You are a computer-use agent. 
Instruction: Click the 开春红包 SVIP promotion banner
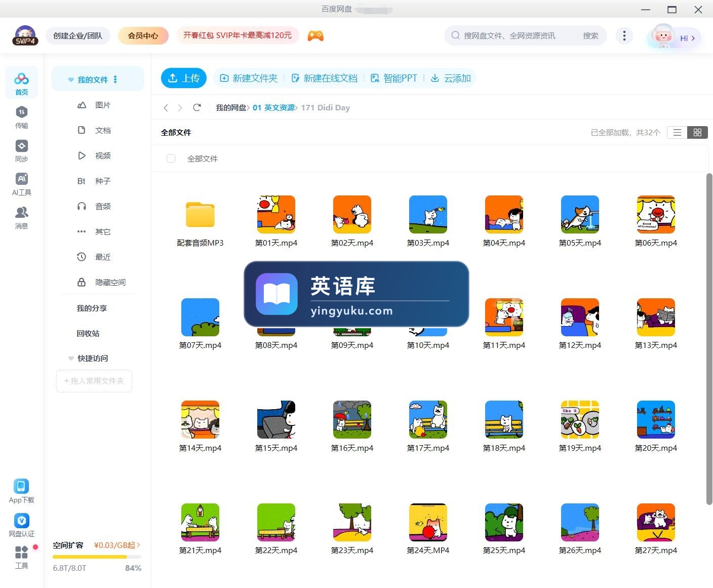tap(237, 35)
